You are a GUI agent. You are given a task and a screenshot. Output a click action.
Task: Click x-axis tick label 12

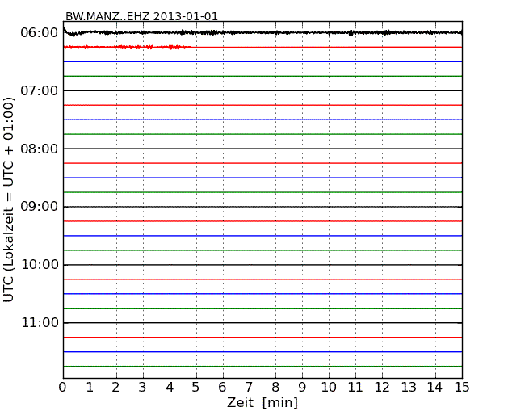click(382, 388)
